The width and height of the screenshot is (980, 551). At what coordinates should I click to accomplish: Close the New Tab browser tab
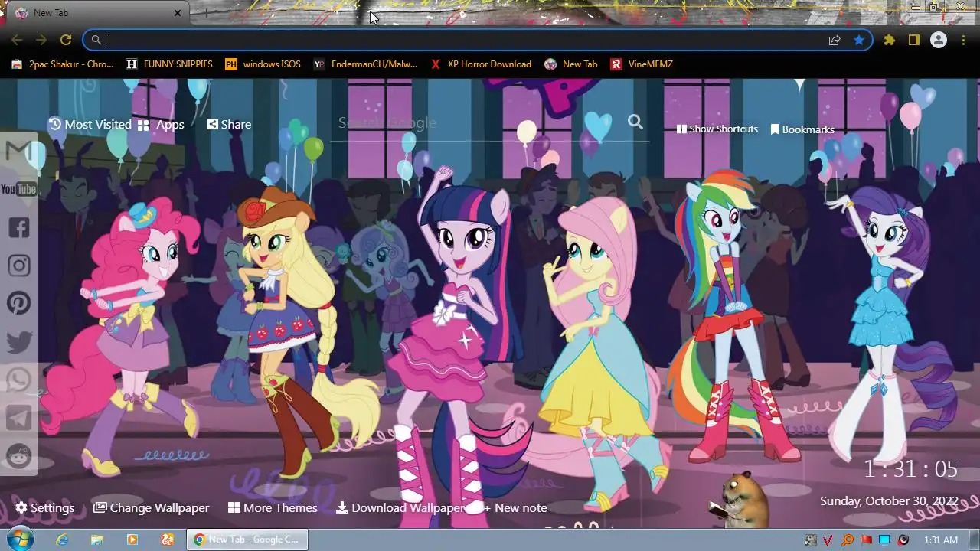pyautogui.click(x=178, y=13)
